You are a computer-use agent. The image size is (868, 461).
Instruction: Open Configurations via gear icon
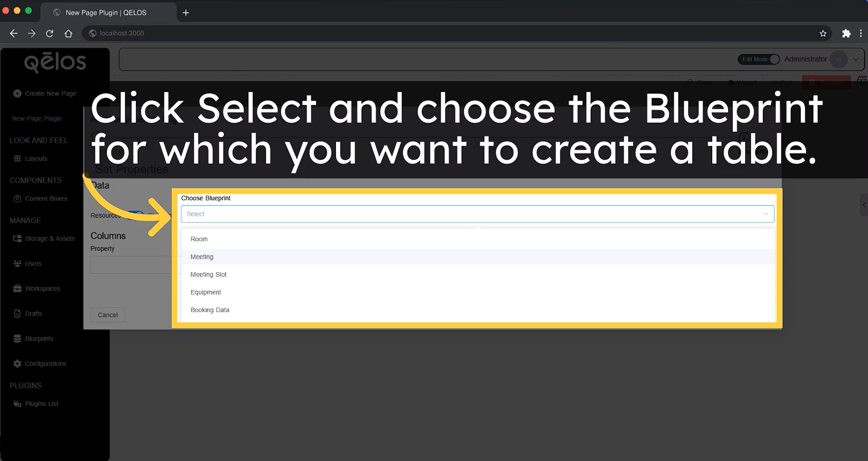[x=17, y=364]
